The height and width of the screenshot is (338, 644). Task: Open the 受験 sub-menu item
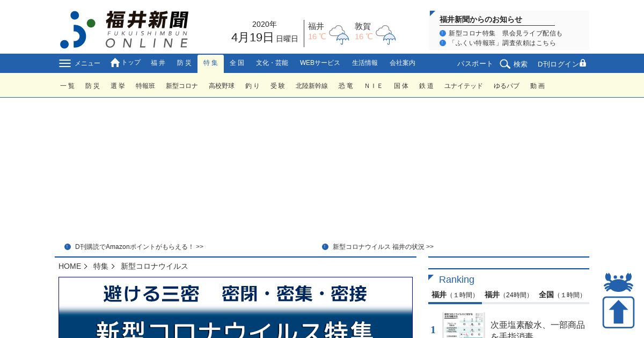click(x=278, y=86)
